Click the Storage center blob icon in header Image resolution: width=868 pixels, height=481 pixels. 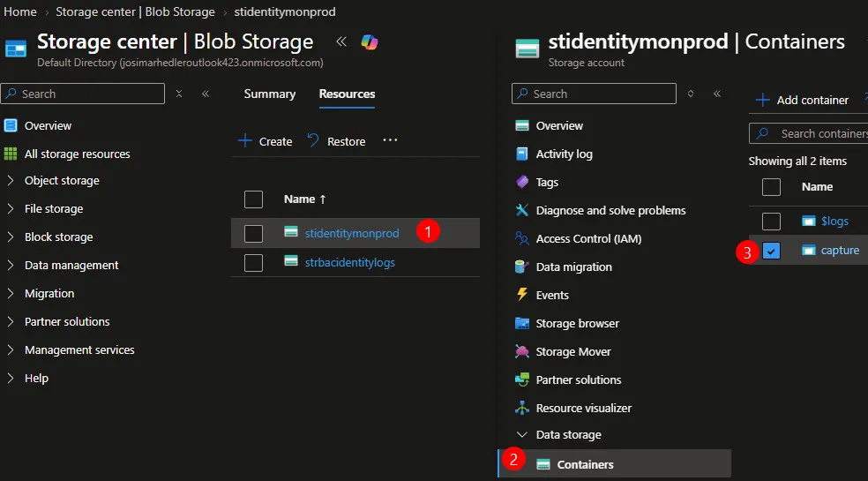pyautogui.click(x=16, y=49)
